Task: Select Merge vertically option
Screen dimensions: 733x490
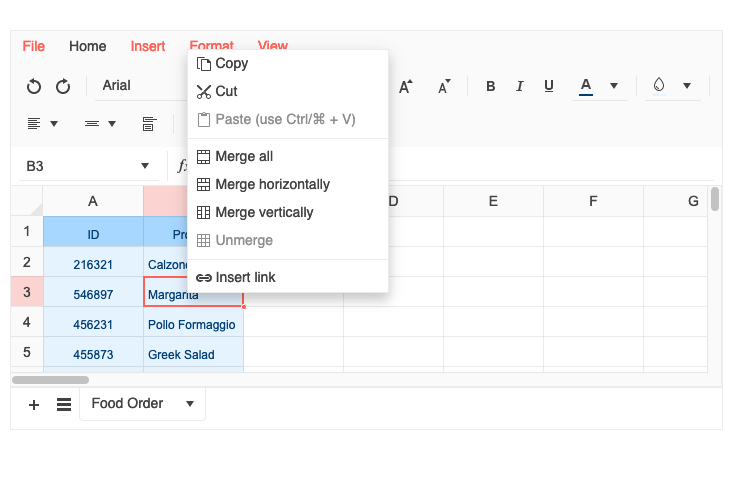Action: (288, 213)
